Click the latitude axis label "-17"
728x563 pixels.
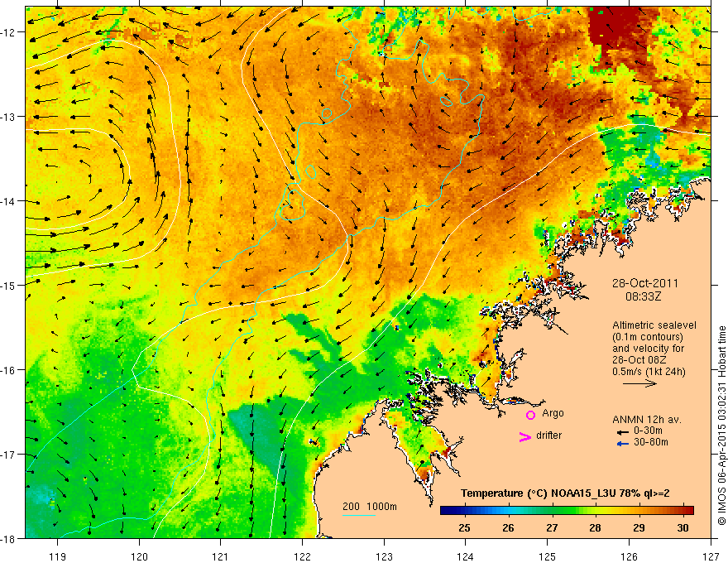(9, 455)
